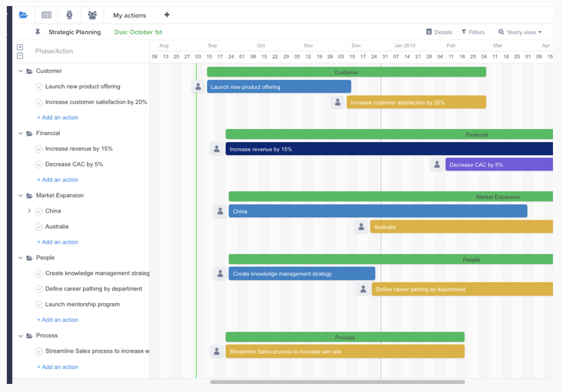
Task: Select the blue China timeline bar
Action: coord(378,211)
